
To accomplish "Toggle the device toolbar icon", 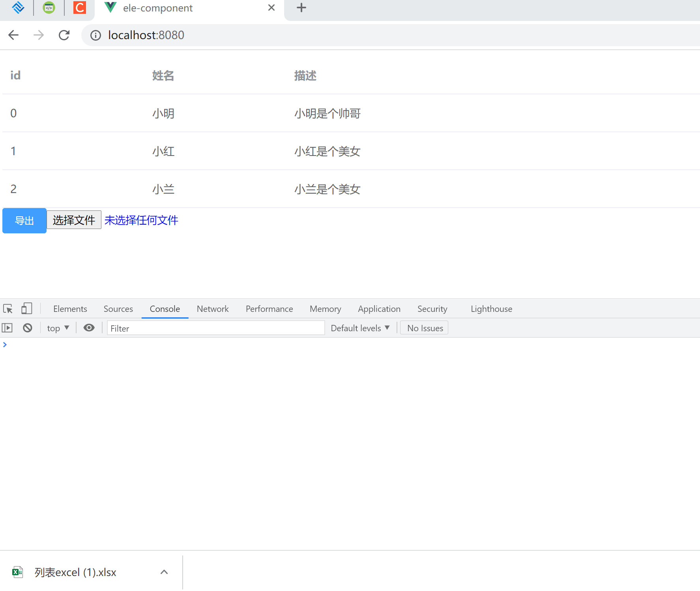I will pyautogui.click(x=27, y=308).
